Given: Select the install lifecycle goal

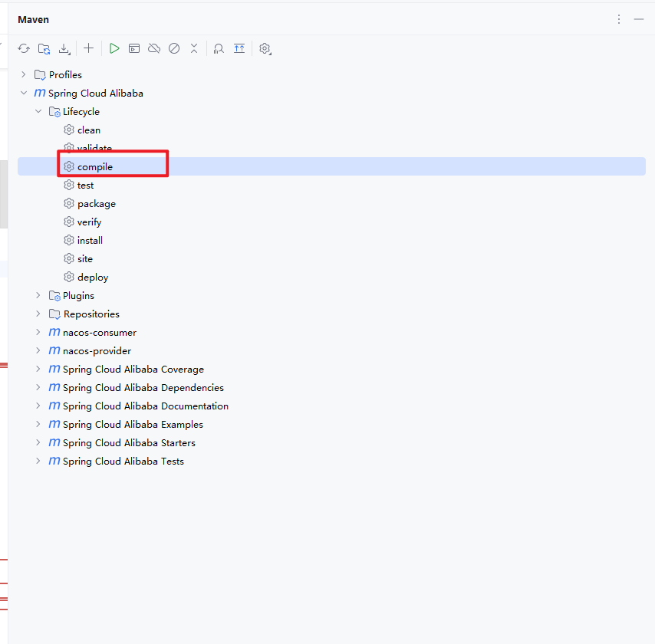Looking at the screenshot, I should (x=90, y=241).
